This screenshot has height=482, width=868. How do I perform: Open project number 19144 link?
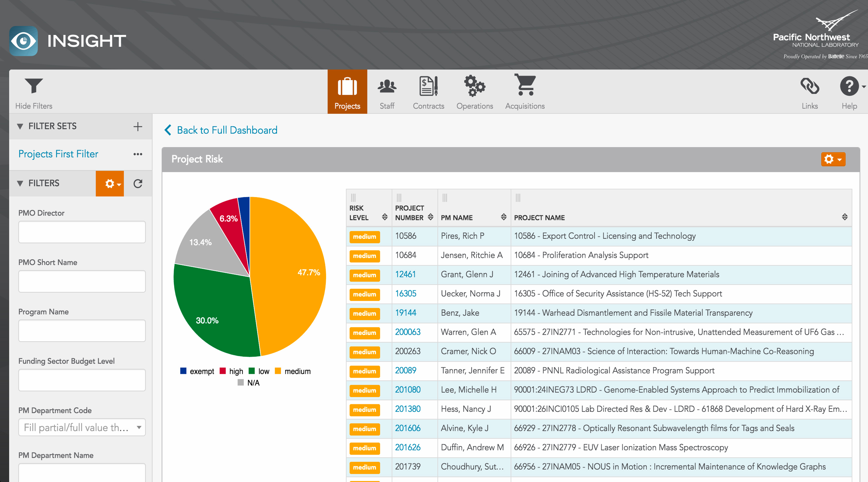coord(406,313)
